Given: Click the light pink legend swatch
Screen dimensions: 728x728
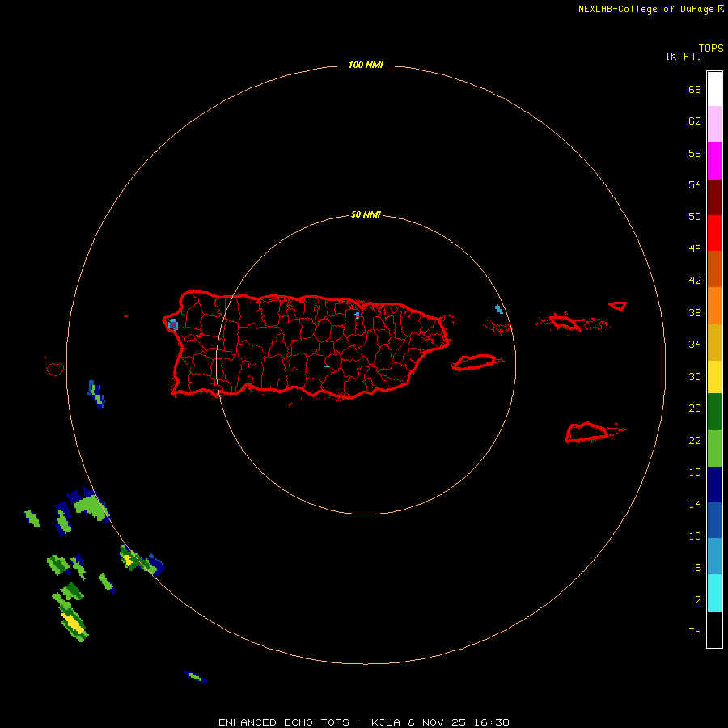Looking at the screenshot, I should (x=714, y=124).
